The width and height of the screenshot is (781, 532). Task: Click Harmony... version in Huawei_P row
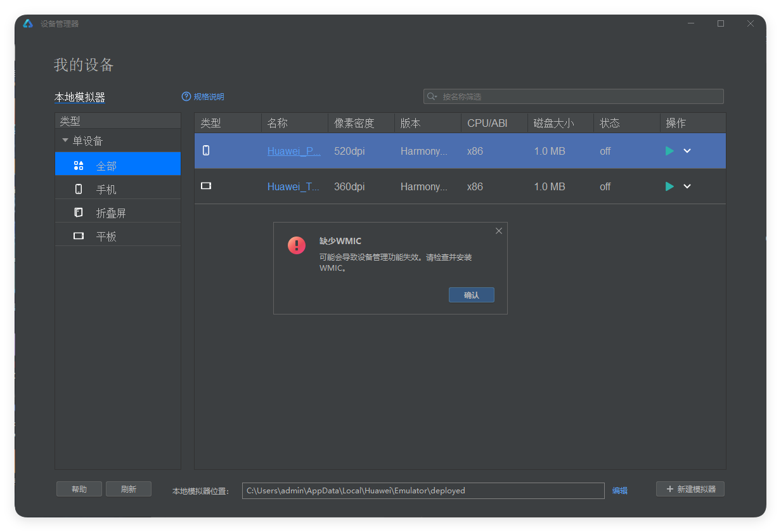click(x=424, y=151)
